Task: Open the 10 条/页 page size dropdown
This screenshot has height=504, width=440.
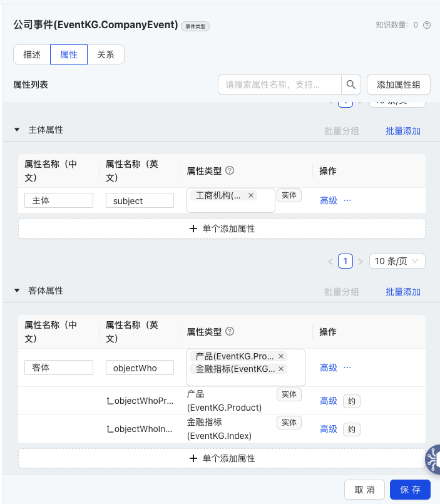Action: click(397, 261)
